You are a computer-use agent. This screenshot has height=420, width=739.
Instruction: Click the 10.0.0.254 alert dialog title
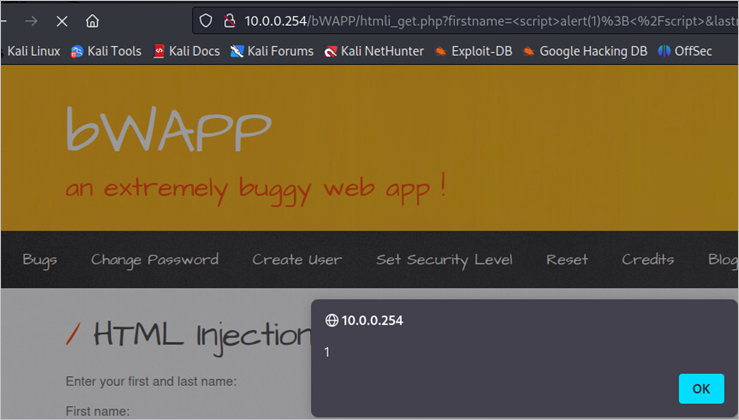372,321
